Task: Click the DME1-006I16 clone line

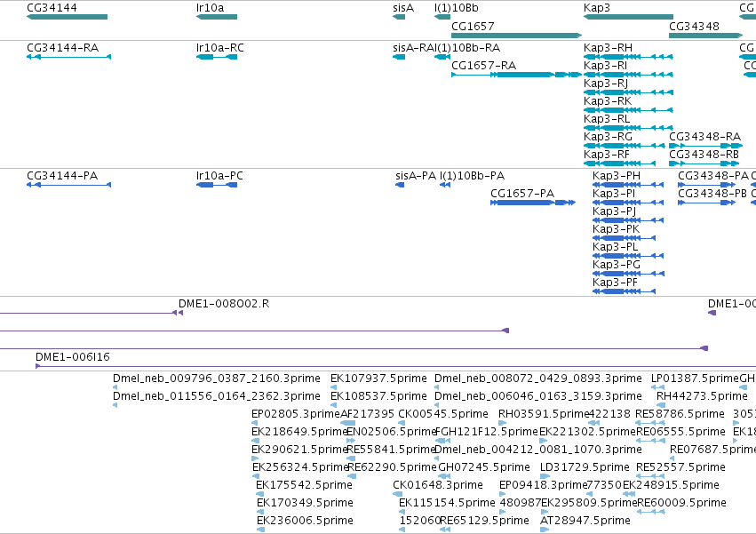Action: coord(396,367)
